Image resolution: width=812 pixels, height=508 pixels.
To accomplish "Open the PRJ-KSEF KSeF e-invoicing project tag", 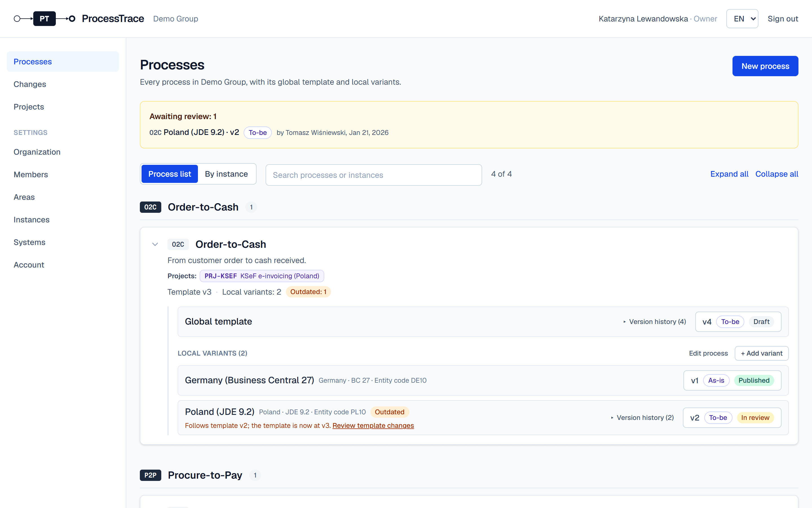I will point(262,276).
